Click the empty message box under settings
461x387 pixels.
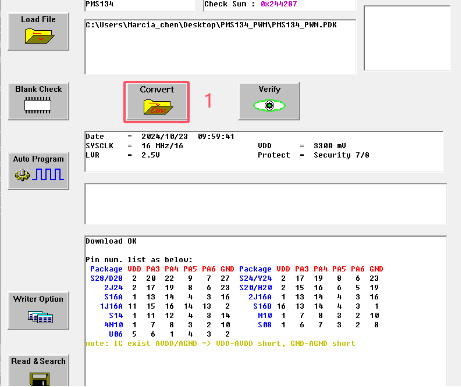[x=266, y=204]
